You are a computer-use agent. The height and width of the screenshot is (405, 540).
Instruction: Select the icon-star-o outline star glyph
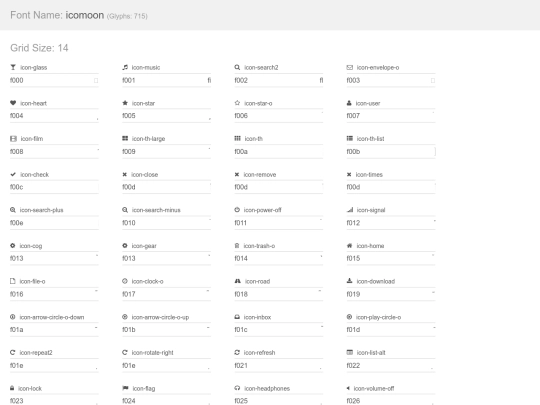237,103
